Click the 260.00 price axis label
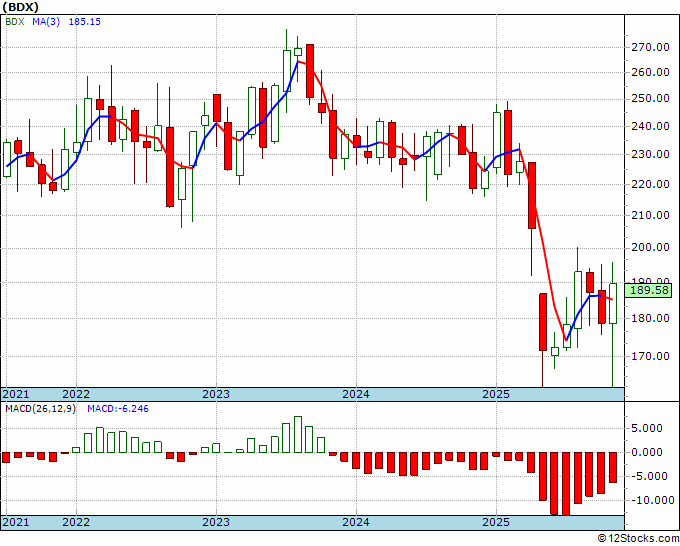Screen dimensions: 680x546 click(651, 72)
